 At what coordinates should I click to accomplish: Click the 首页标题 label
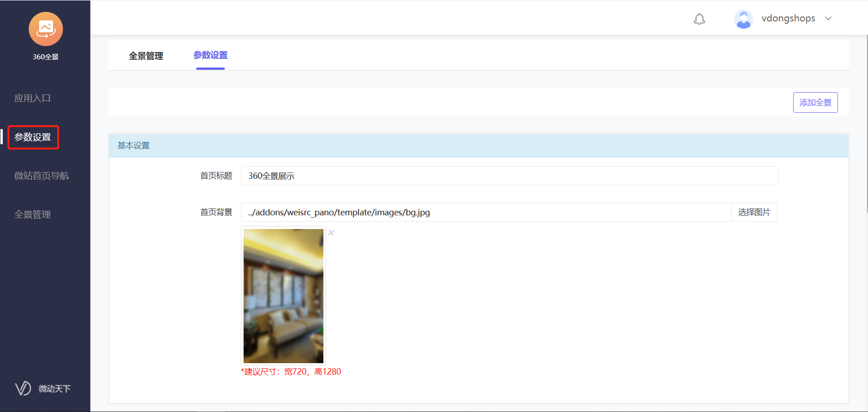click(x=216, y=176)
